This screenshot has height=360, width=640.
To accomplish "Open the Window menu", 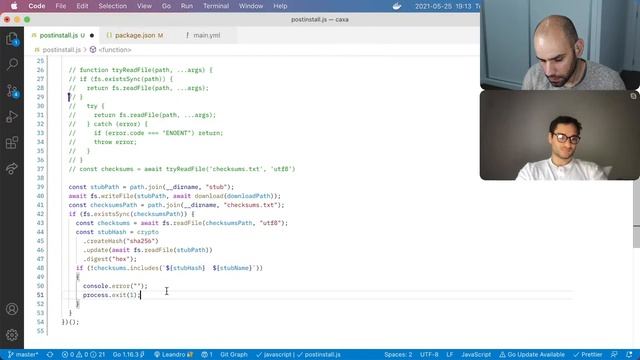I will (251, 6).
